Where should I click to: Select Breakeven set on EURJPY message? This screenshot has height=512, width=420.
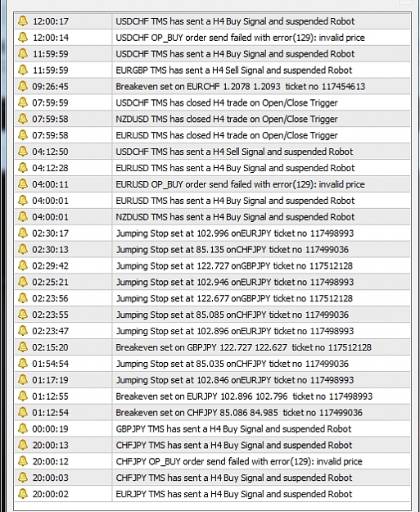coord(244,396)
